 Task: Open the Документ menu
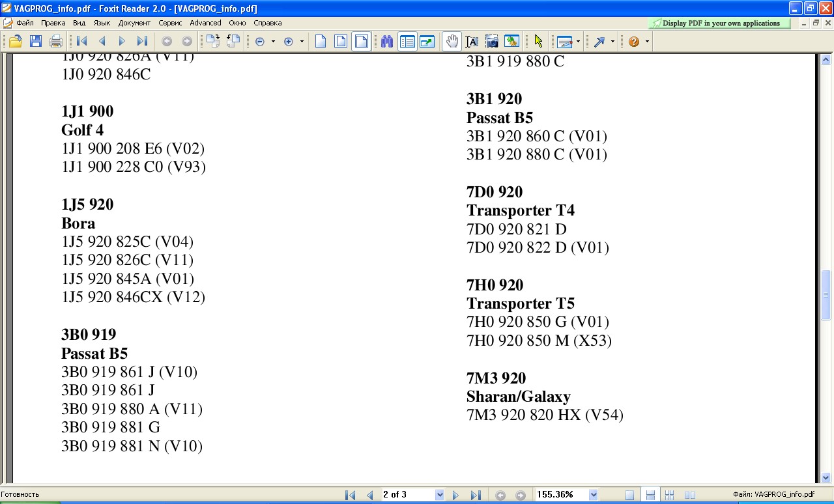pos(135,23)
